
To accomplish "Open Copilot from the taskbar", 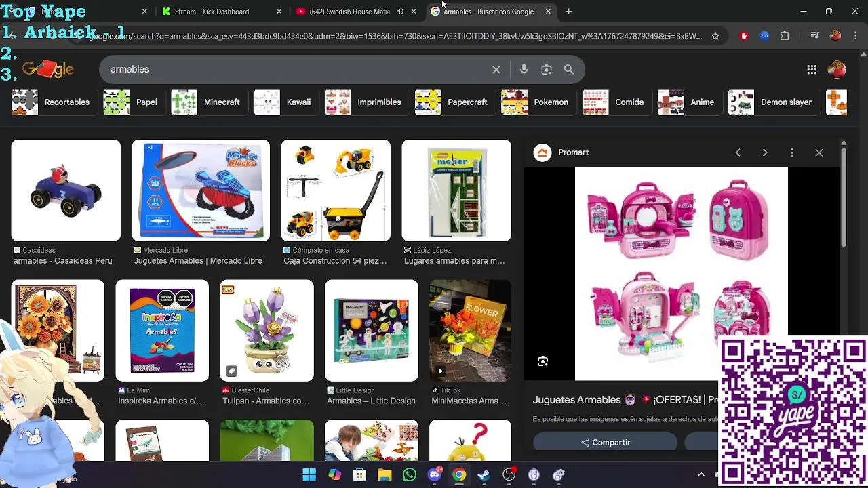I will click(334, 474).
